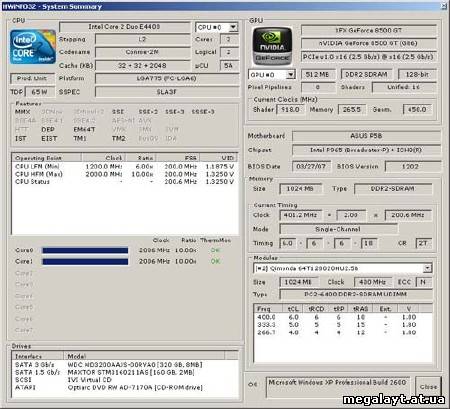Expand the memory Modules dropdown list
450x409 pixels.
click(x=427, y=268)
